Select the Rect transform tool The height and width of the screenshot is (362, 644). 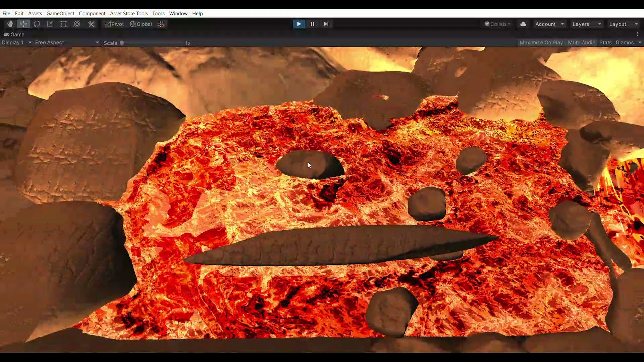pos(63,24)
